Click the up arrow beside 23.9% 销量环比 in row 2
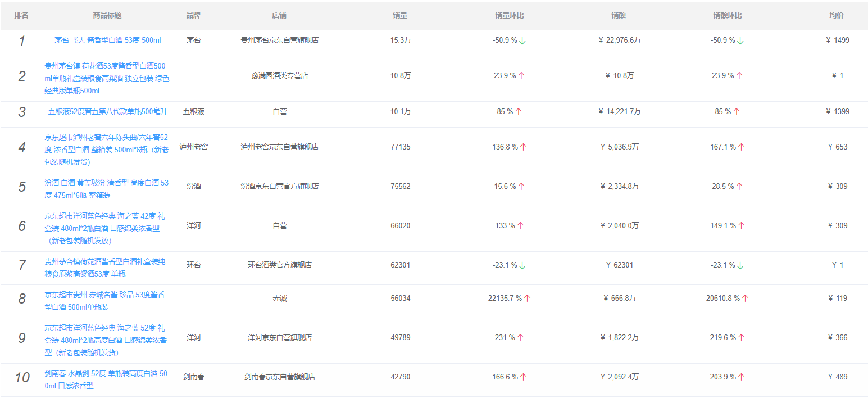This screenshot has width=868, height=398. 521,76
